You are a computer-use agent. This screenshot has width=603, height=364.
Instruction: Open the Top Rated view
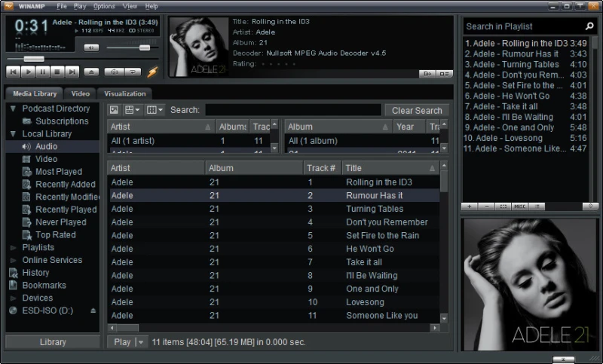[55, 235]
